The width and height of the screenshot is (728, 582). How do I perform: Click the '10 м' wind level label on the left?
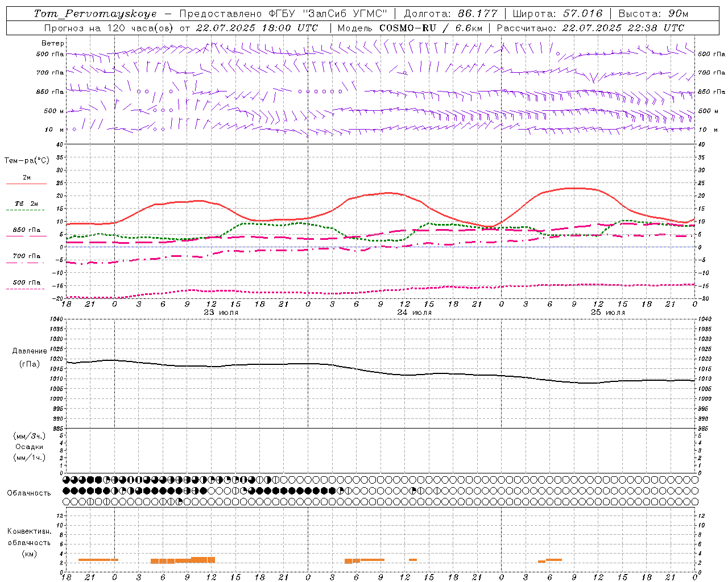pos(55,130)
